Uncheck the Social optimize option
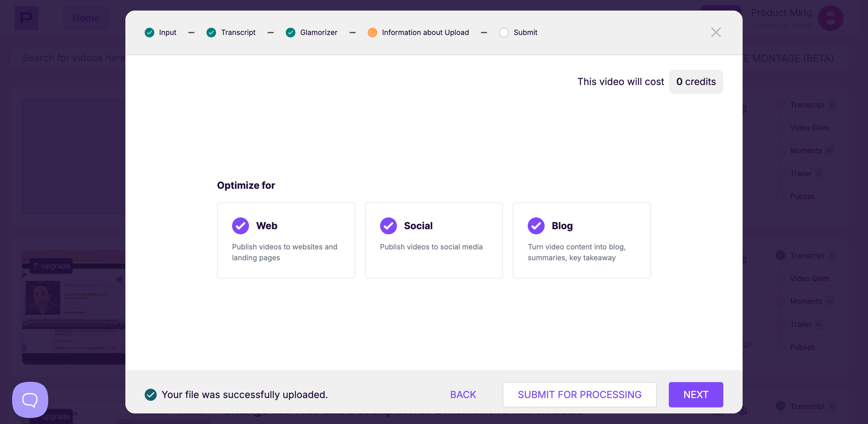Viewport: 868px width, 424px height. tap(388, 226)
